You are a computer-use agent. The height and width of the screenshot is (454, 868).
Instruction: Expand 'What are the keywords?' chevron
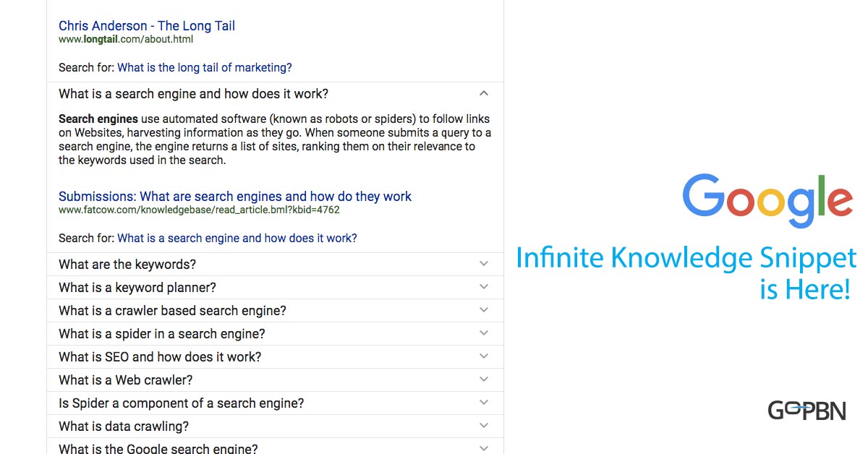484,264
